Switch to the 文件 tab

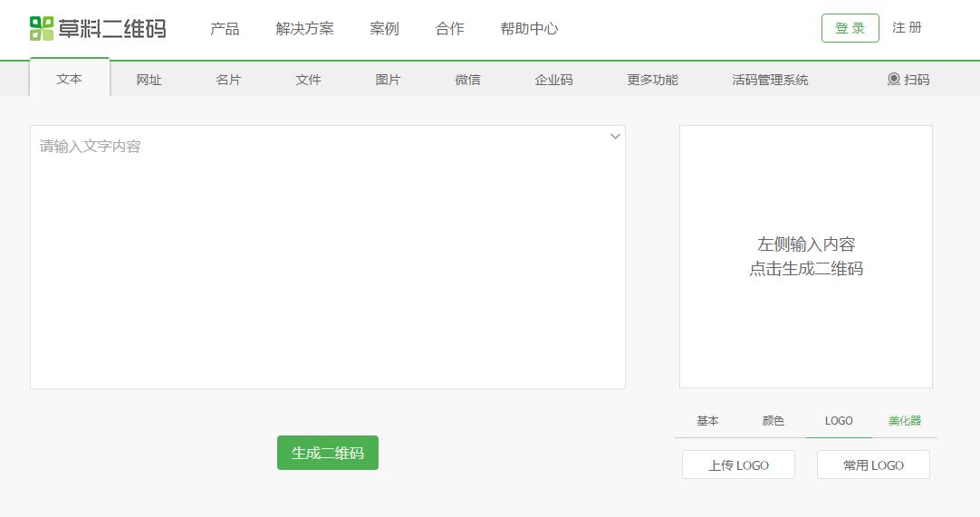(308, 80)
